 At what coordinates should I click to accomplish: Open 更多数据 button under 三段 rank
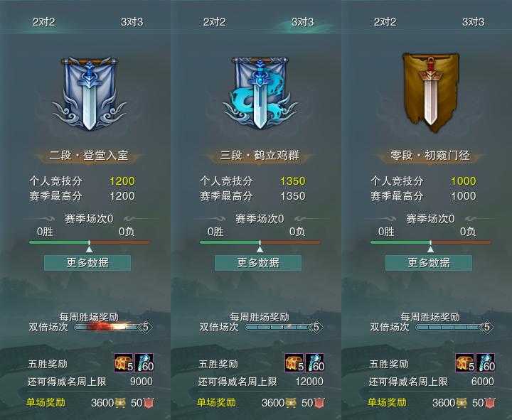[x=258, y=263]
